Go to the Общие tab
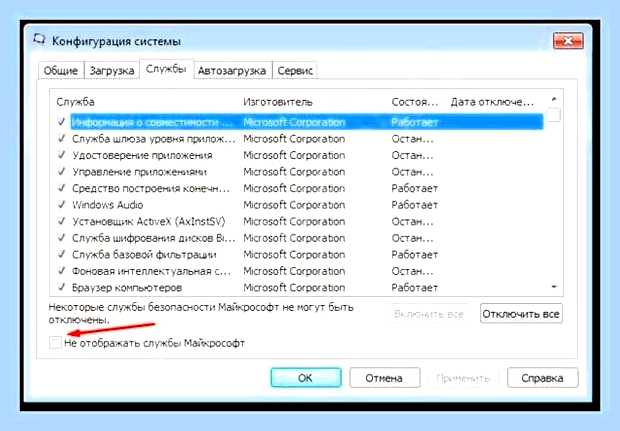Viewport: 620px width, 431px height. coord(60,71)
